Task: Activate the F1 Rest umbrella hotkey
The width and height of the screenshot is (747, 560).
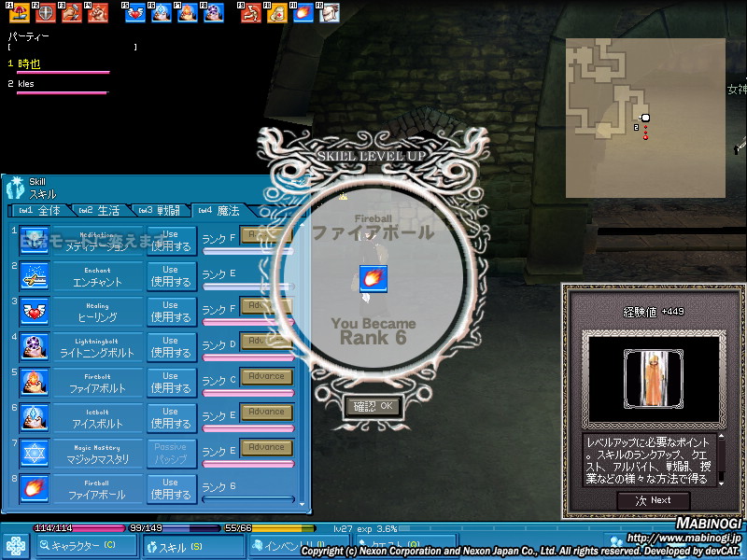Action: pyautogui.click(x=20, y=13)
